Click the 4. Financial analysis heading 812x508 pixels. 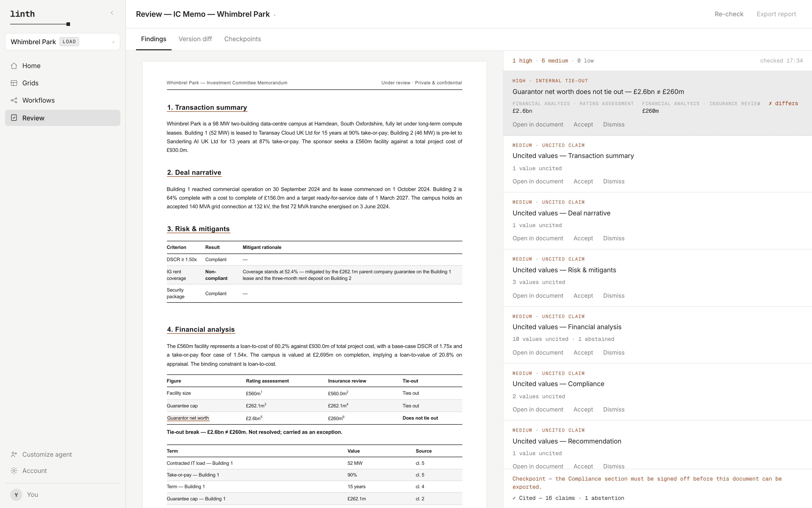(x=201, y=329)
